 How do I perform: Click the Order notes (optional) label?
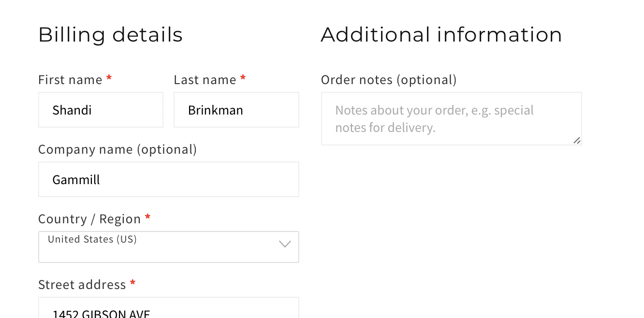[x=389, y=80]
